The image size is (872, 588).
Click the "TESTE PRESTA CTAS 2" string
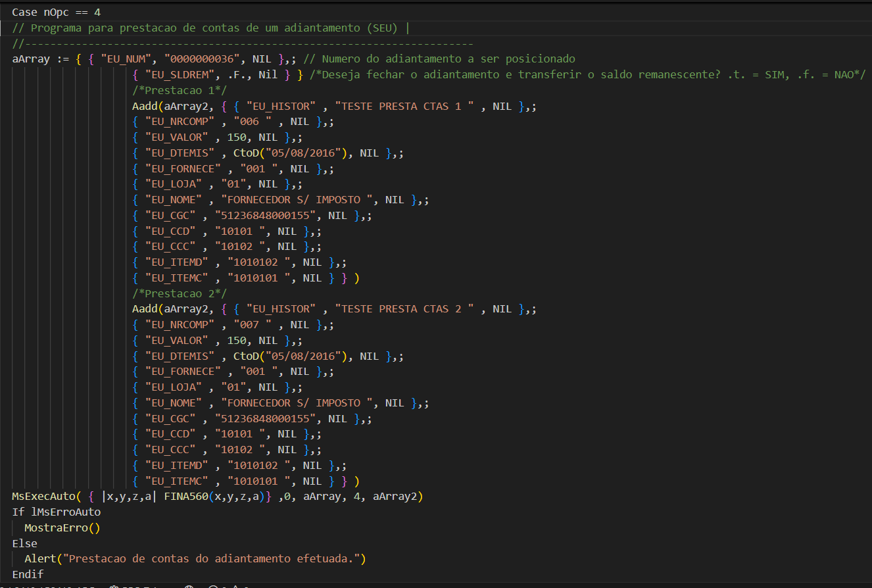pyautogui.click(x=404, y=309)
